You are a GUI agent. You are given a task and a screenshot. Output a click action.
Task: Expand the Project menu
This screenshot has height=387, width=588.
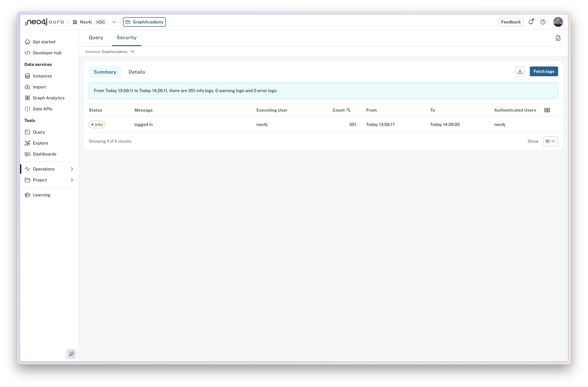[40, 180]
